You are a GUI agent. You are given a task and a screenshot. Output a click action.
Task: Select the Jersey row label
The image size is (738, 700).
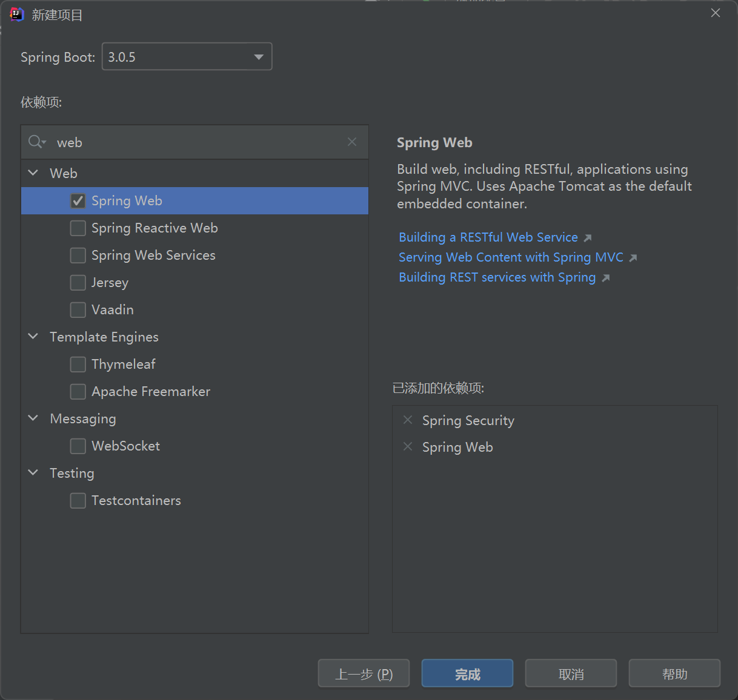point(110,282)
